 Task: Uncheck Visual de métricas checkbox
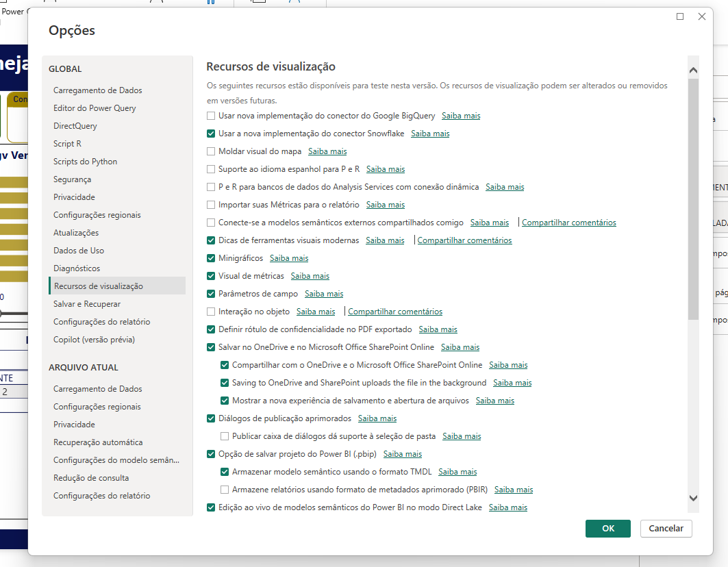coord(211,276)
